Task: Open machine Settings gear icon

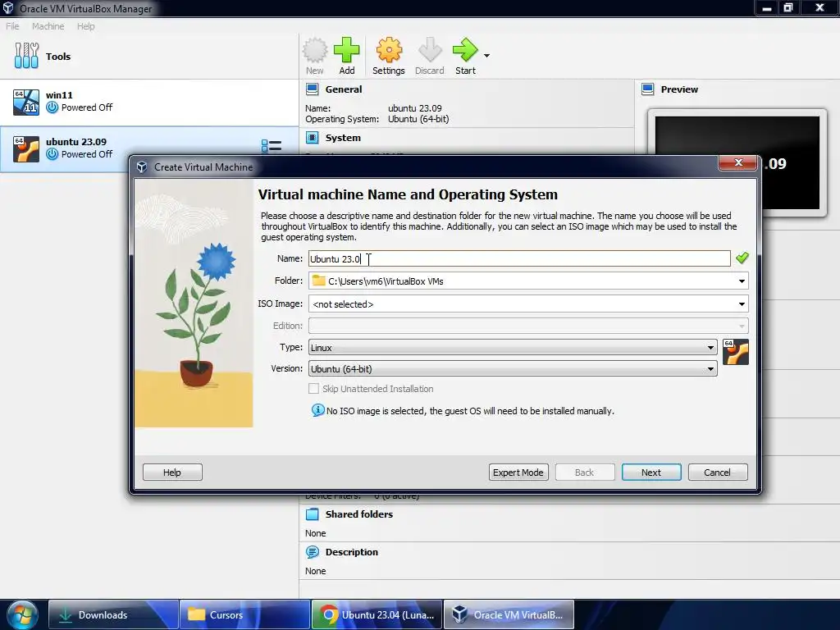Action: pos(388,50)
